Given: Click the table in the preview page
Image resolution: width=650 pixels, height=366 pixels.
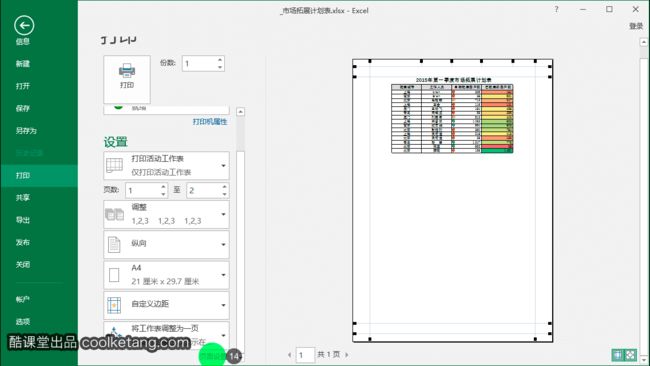Looking at the screenshot, I should click(452, 119).
